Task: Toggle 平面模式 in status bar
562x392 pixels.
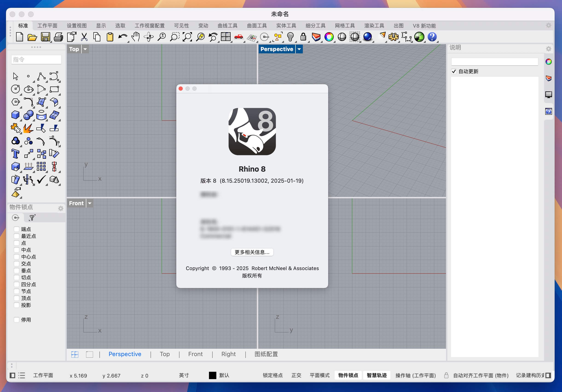Action: pos(319,375)
